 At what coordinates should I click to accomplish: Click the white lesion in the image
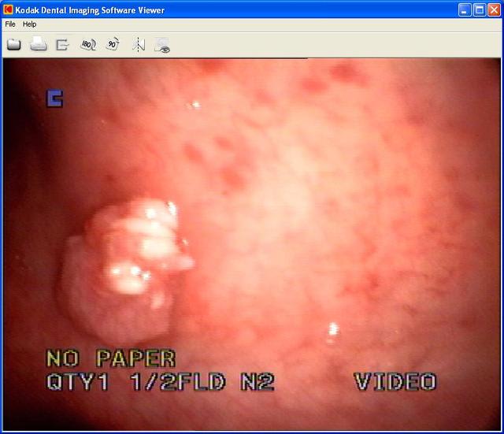click(130, 252)
